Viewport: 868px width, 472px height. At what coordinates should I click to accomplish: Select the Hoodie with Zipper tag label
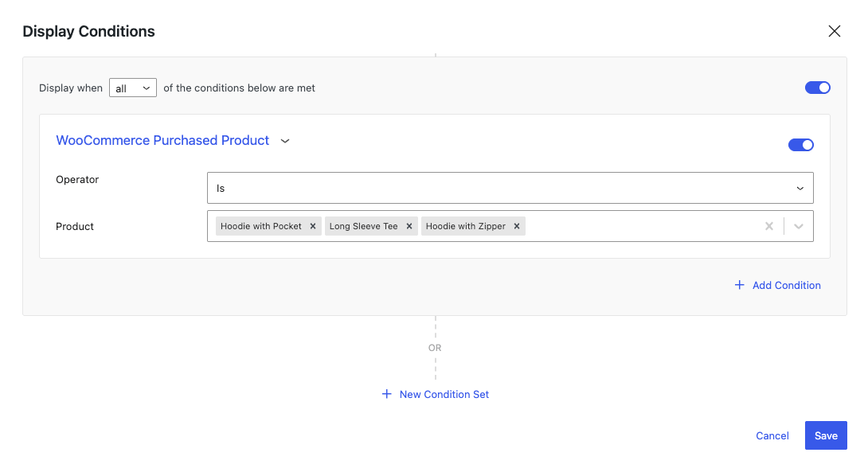click(466, 226)
